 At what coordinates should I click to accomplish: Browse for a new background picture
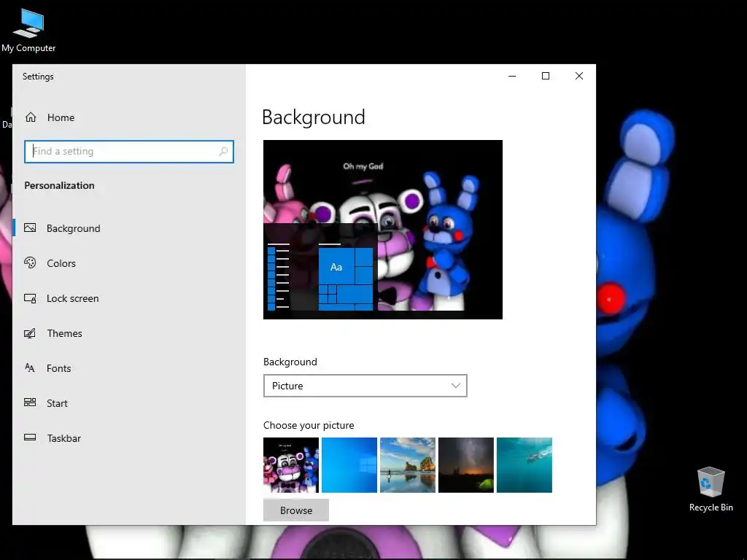point(296,510)
